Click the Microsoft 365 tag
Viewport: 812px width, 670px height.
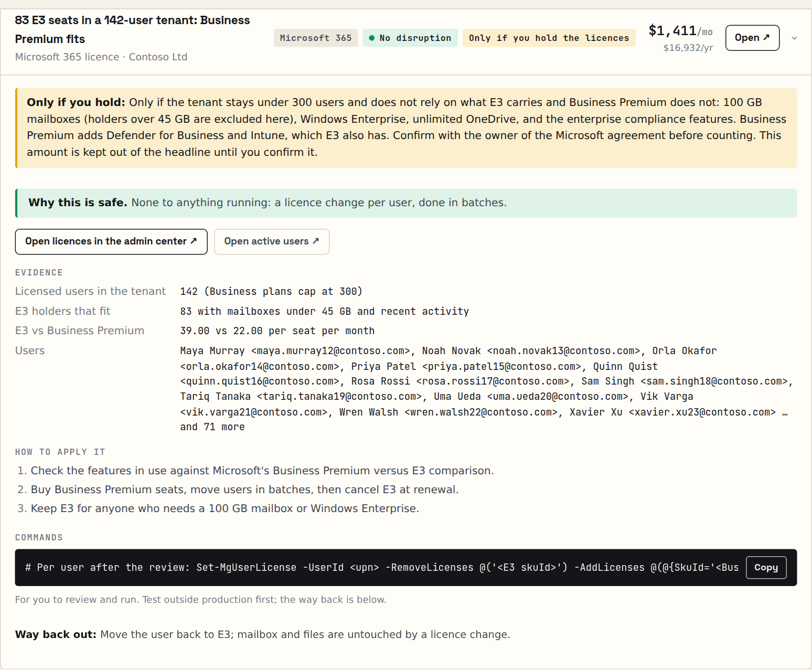[x=316, y=38]
